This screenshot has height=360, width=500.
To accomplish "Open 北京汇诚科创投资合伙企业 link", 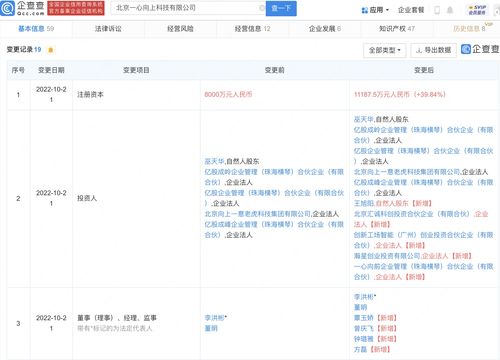I will tap(412, 214).
